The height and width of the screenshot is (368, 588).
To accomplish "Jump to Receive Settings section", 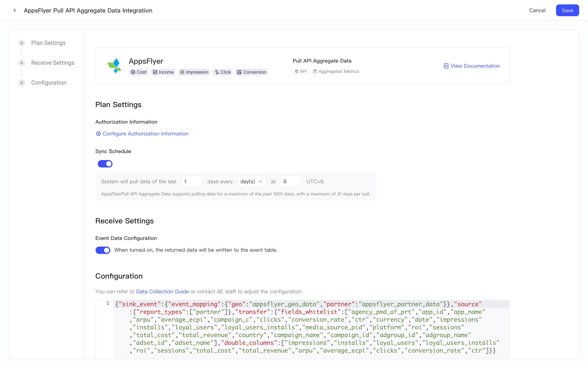I will coord(53,63).
